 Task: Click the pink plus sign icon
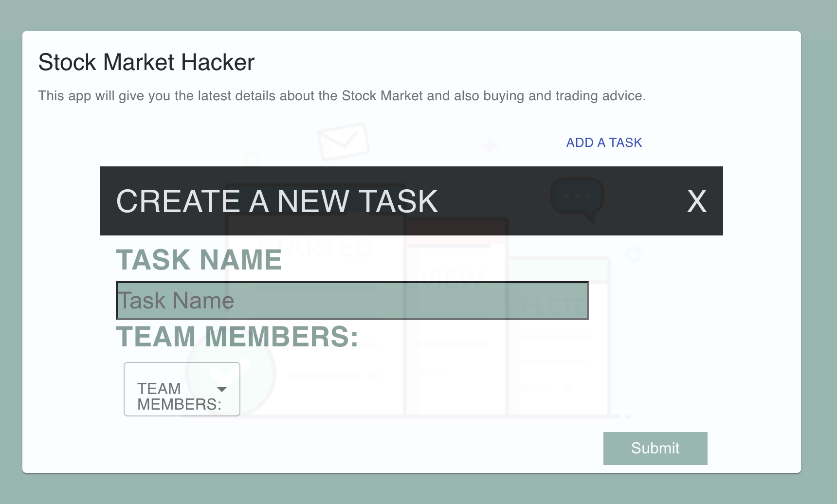point(490,146)
